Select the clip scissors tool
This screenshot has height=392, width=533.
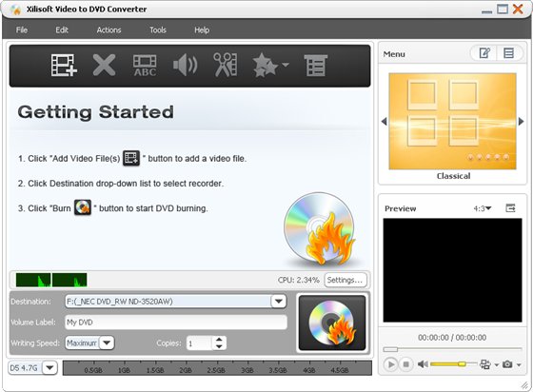click(226, 65)
